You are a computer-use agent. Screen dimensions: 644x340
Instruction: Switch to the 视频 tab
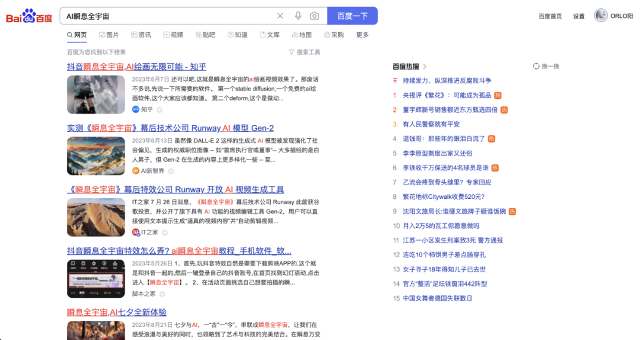[173, 35]
